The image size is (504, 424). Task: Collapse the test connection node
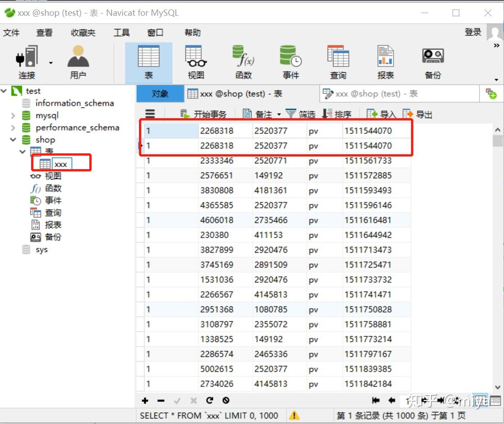pyautogui.click(x=4, y=91)
